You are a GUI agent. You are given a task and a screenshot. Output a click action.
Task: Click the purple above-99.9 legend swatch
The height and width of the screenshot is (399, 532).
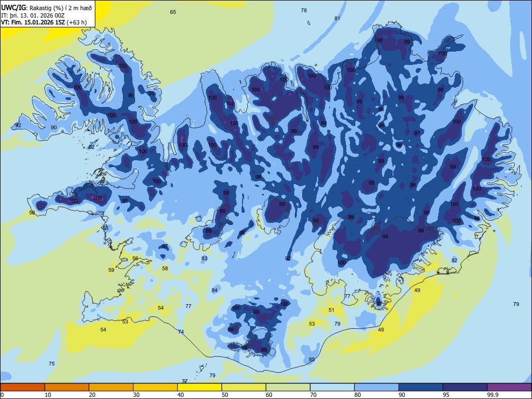pyautogui.click(x=509, y=387)
